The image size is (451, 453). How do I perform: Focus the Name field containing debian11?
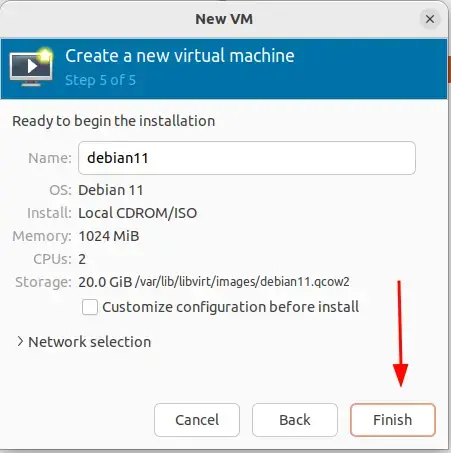tap(247, 158)
